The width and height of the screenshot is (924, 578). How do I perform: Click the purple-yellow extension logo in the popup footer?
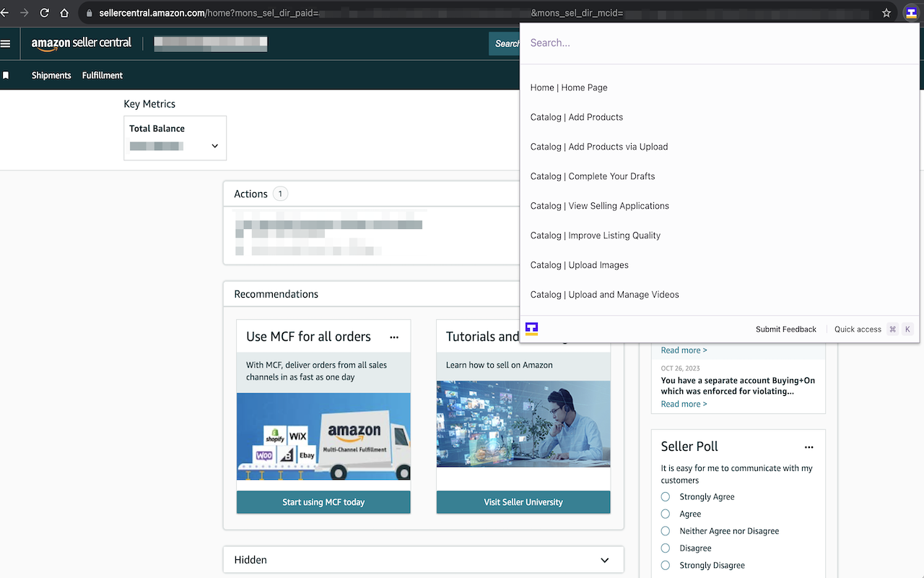pos(532,329)
